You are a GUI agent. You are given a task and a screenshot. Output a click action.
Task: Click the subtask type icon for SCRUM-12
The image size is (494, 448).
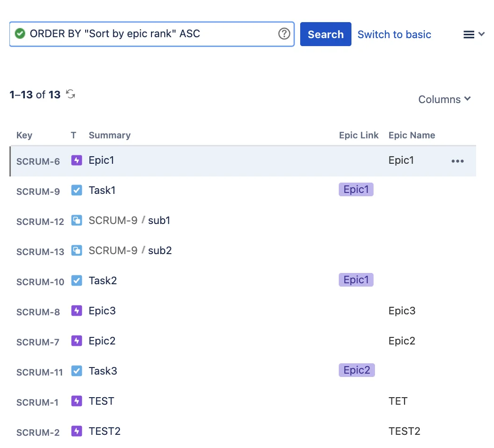[x=77, y=220]
